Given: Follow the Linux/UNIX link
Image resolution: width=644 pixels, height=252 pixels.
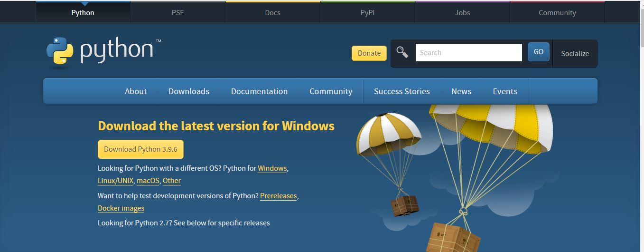Looking at the screenshot, I should click(x=115, y=181).
